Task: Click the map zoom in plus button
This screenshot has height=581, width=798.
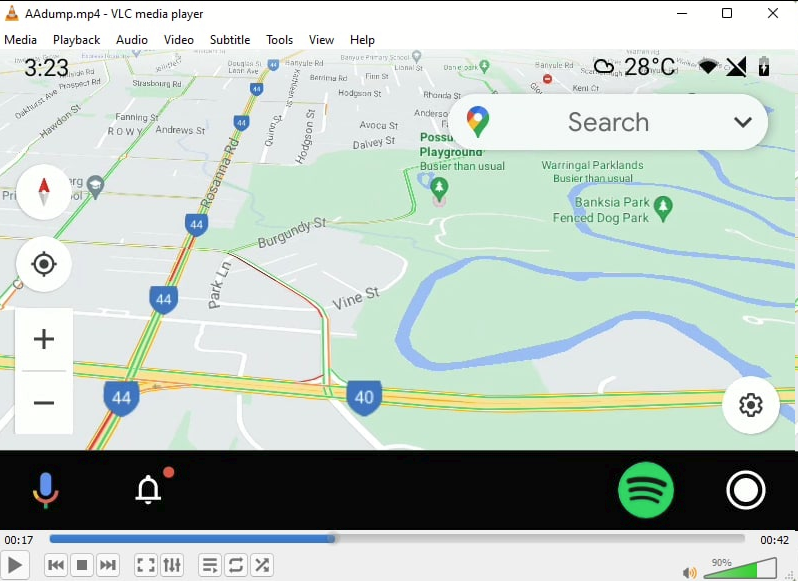Action: [44, 339]
